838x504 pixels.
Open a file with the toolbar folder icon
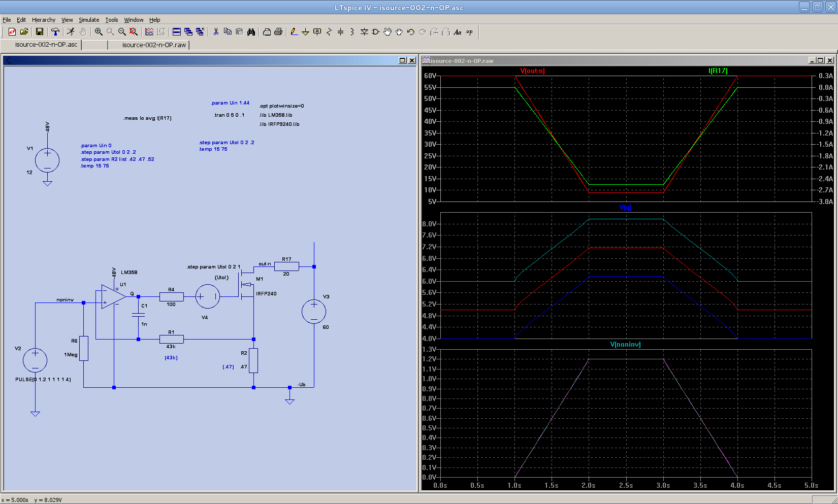click(24, 31)
